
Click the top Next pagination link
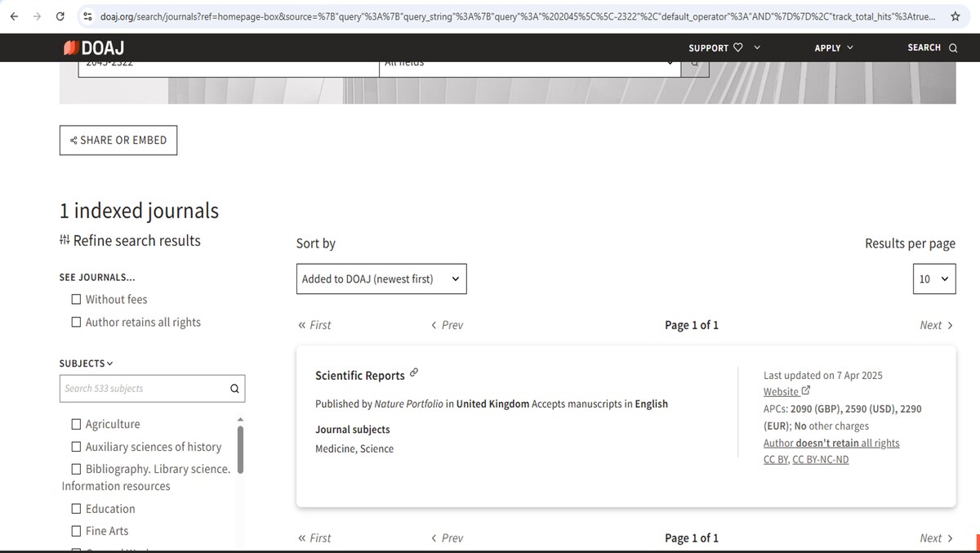[936, 325]
